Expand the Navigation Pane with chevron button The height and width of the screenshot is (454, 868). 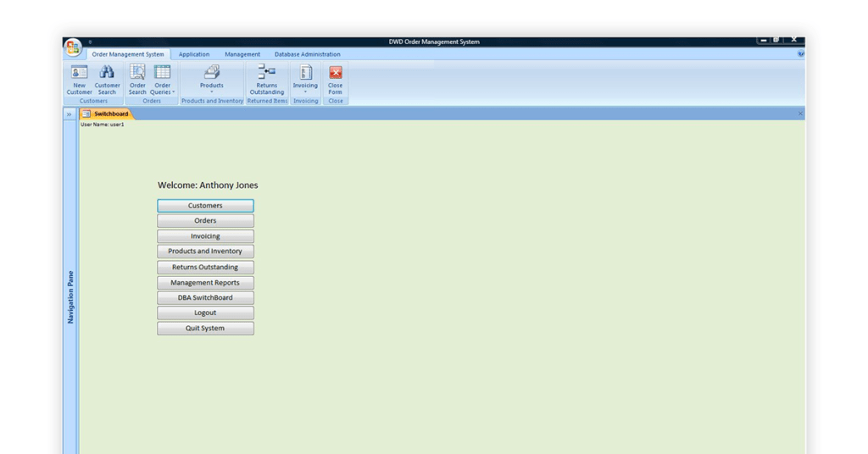point(70,113)
